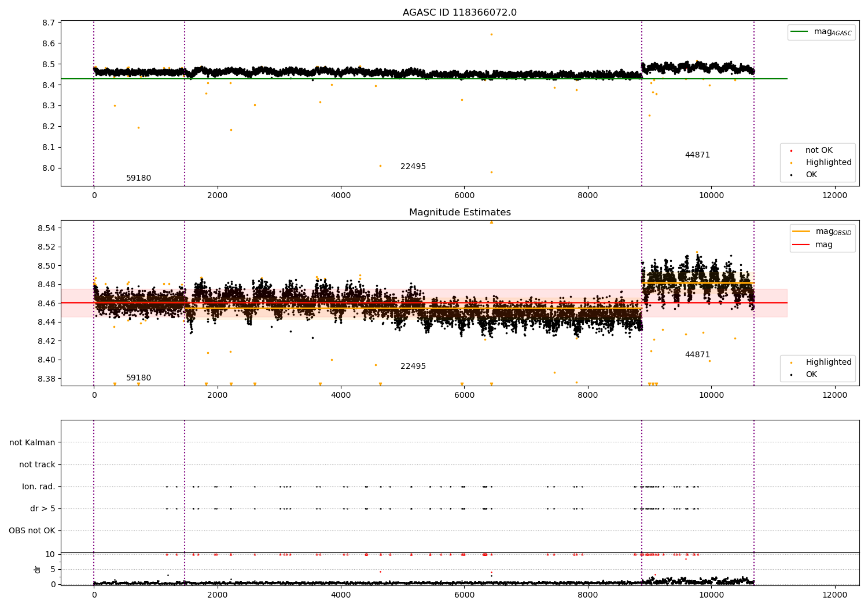The width and height of the screenshot is (868, 608).
Task: Click the 'not Kalman' axis label
Action: [x=32, y=443]
